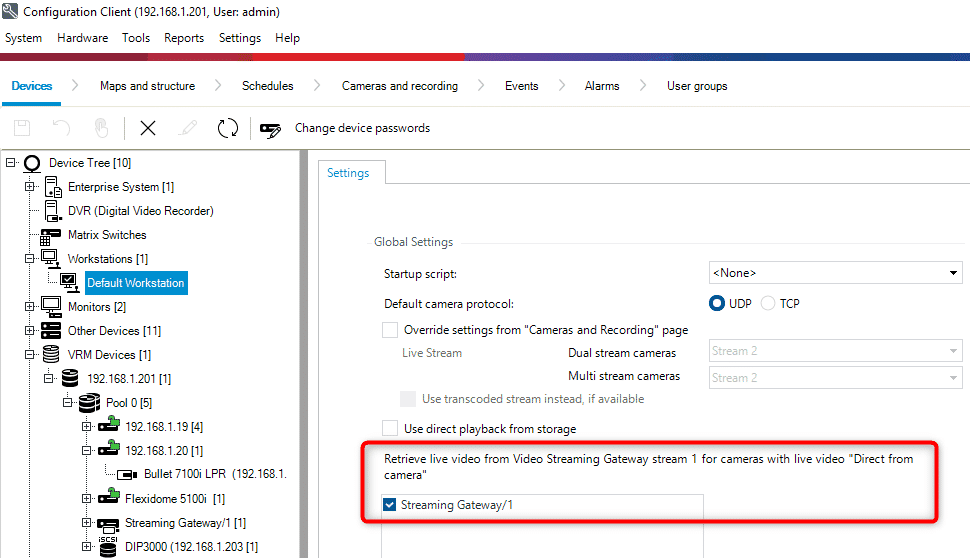
Task: Click the Refresh icon in the toolbar
Action: [x=228, y=128]
